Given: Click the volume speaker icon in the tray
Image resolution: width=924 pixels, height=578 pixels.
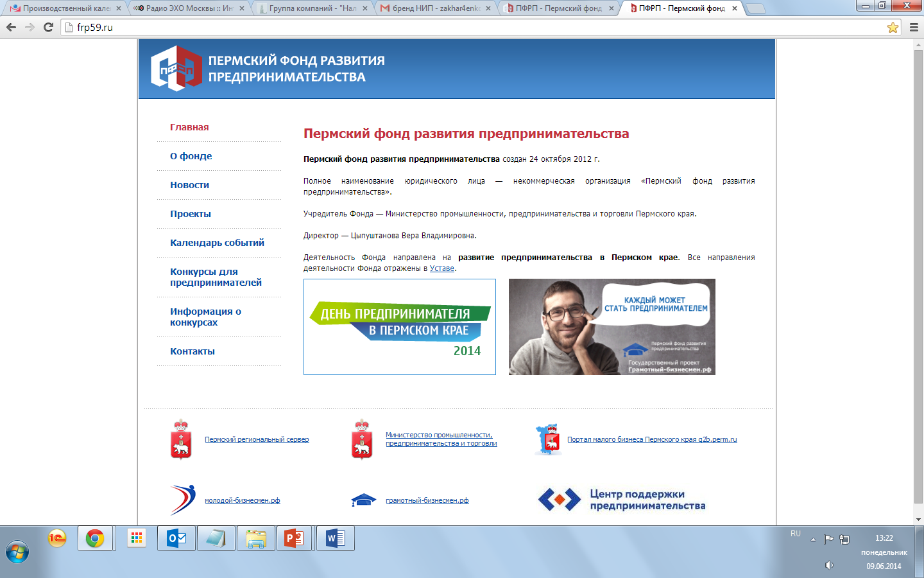Looking at the screenshot, I should click(829, 565).
